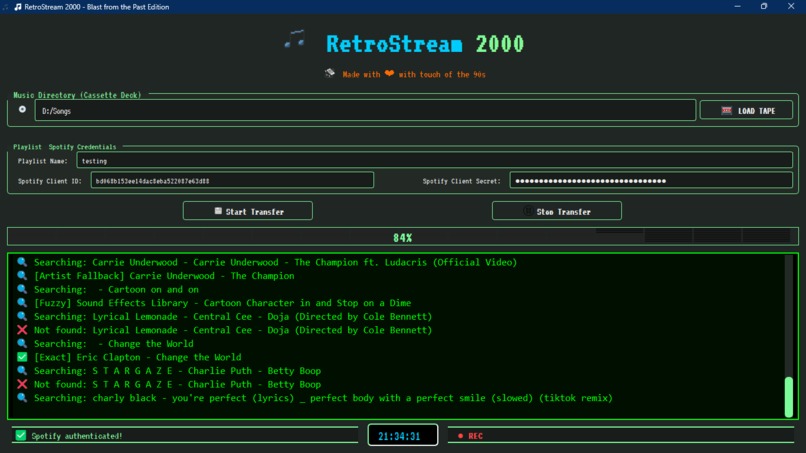Click the music note logo icon

(x=295, y=40)
